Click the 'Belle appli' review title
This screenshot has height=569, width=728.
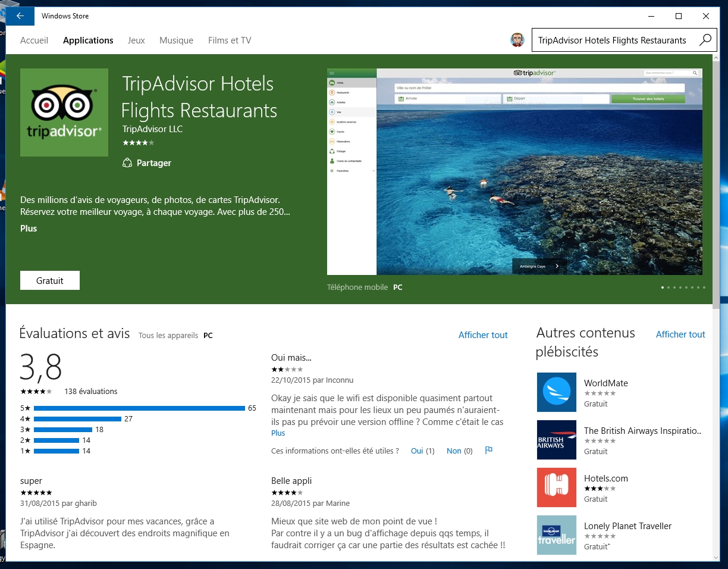coord(291,481)
